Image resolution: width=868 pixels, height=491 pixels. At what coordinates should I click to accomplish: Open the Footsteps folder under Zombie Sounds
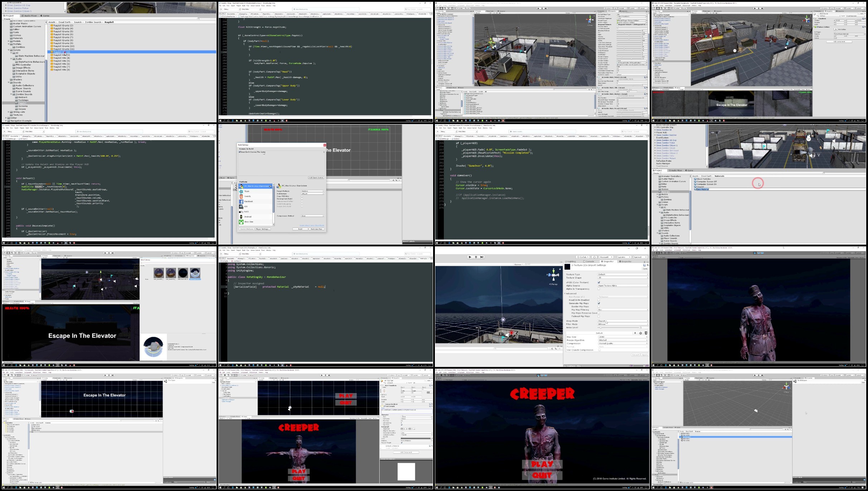click(22, 100)
